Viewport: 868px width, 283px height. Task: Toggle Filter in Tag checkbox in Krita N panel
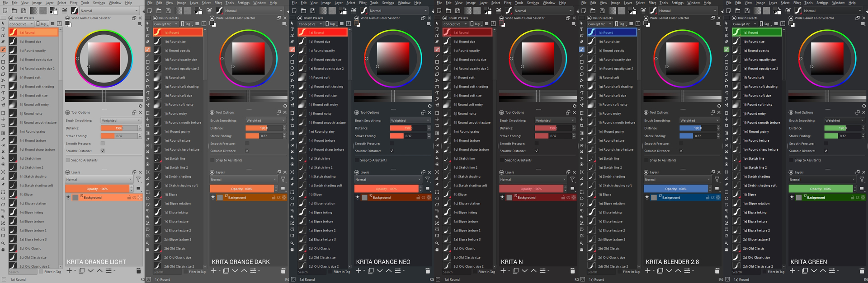click(475, 272)
